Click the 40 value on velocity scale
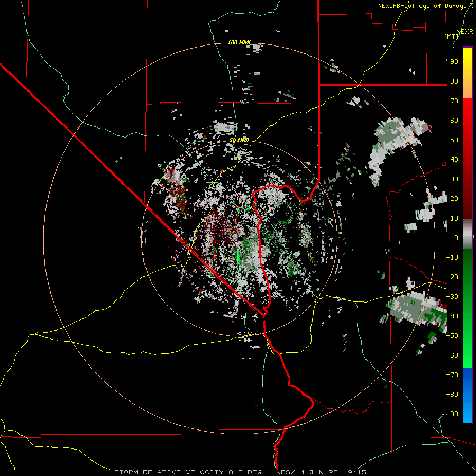Screen dimensions: 476x476 [454, 159]
